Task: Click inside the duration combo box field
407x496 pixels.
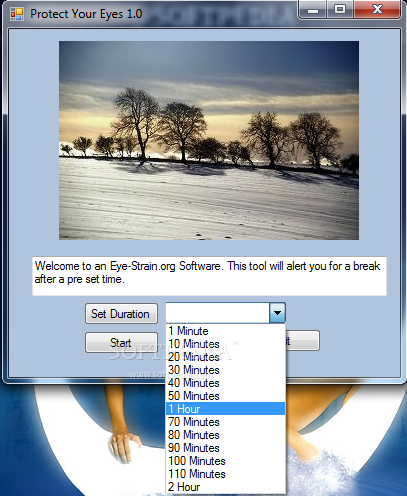Action: pos(217,313)
